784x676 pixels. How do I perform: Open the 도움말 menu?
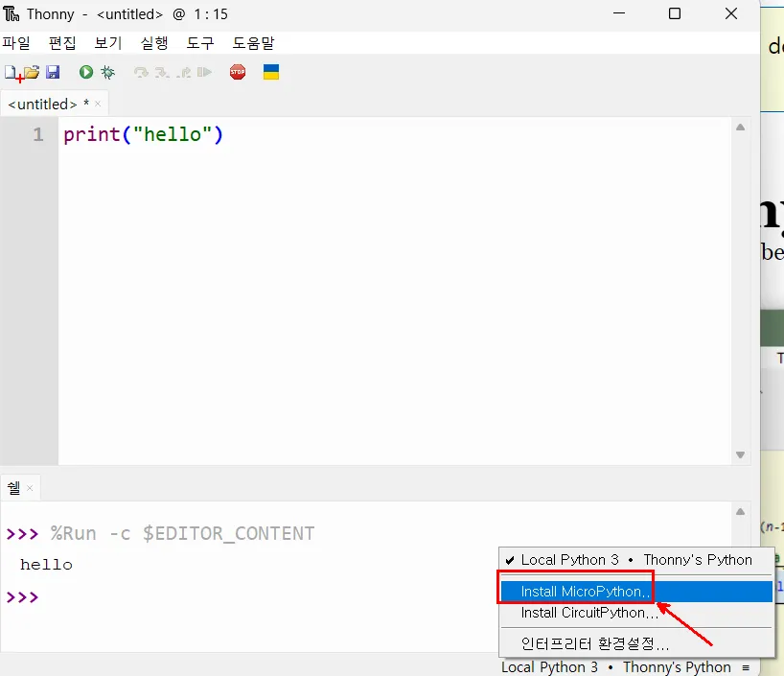pyautogui.click(x=253, y=43)
